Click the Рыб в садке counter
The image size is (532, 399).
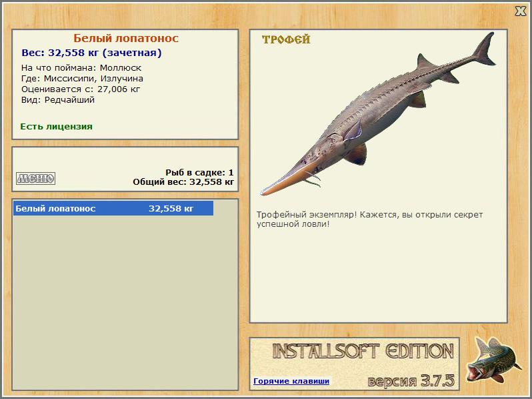tap(199, 173)
